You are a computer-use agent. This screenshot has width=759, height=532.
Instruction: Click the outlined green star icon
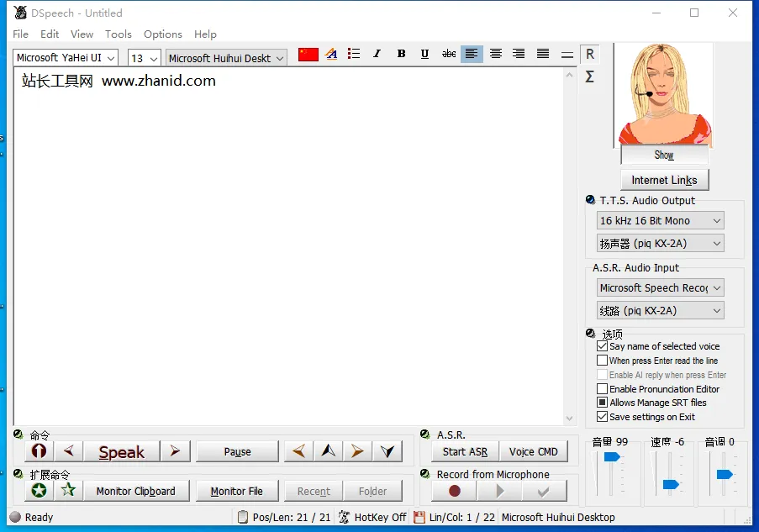[x=68, y=490]
